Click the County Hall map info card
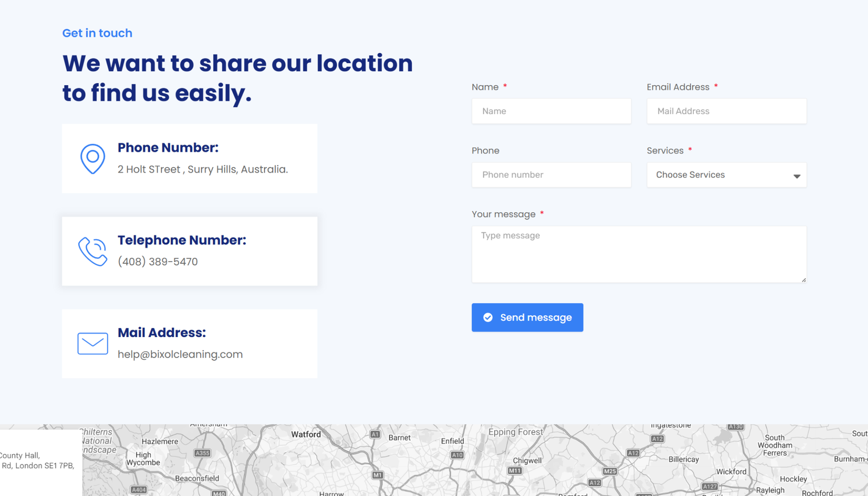Image resolution: width=868 pixels, height=496 pixels. click(41, 463)
